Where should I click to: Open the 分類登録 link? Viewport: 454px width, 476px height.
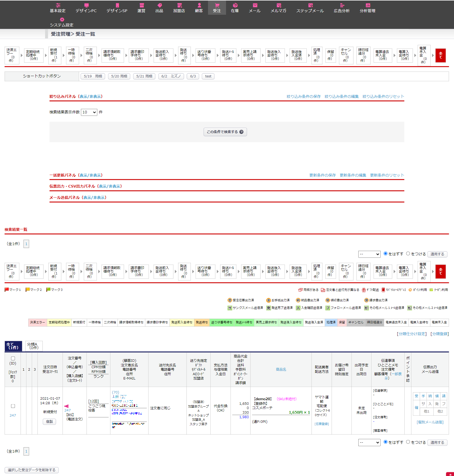tap(440, 334)
